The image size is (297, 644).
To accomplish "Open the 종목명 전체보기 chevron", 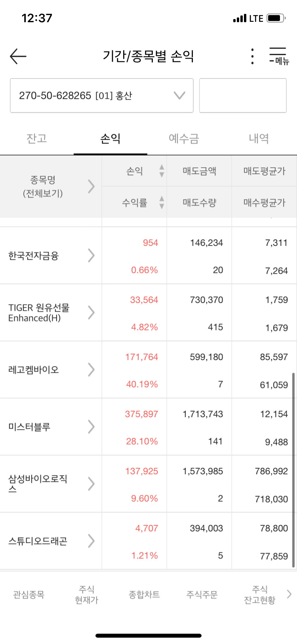I will pyautogui.click(x=91, y=186).
